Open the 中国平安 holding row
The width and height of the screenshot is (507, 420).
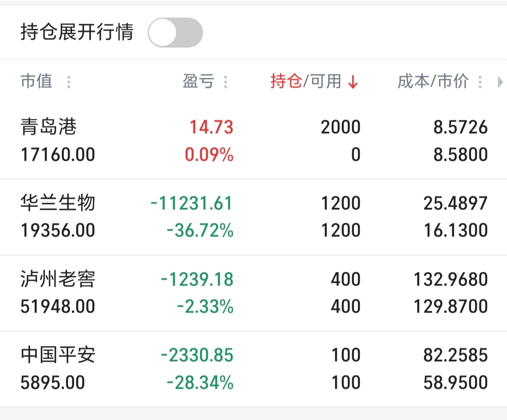253,369
